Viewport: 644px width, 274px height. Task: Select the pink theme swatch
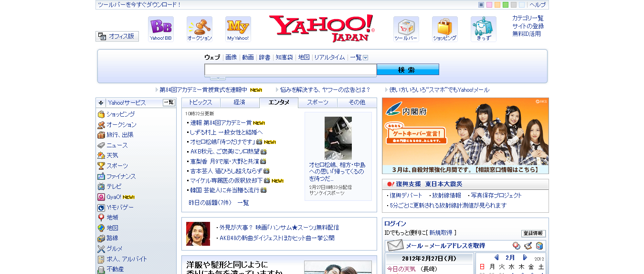(x=489, y=5)
